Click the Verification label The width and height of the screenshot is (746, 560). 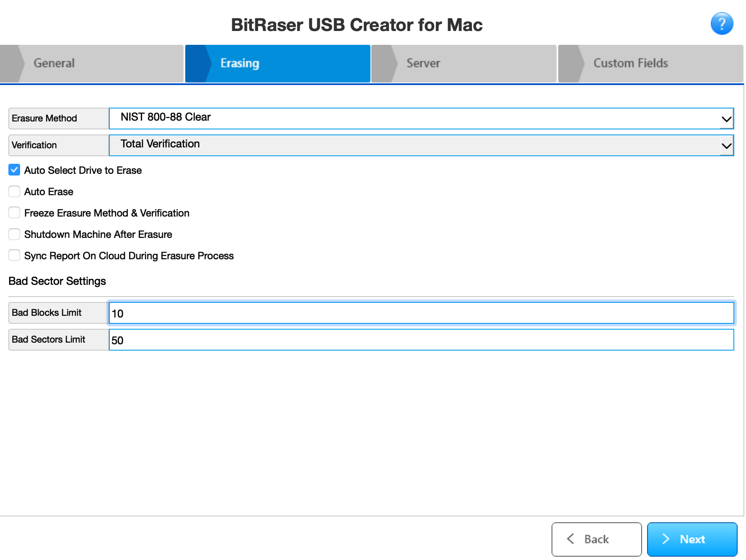[x=34, y=145]
